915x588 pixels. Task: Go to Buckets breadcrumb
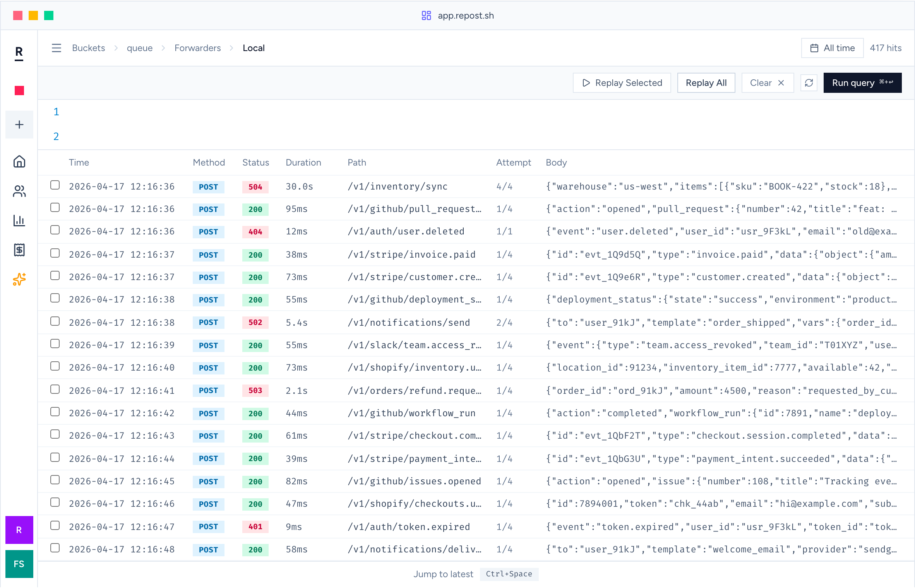[89, 48]
